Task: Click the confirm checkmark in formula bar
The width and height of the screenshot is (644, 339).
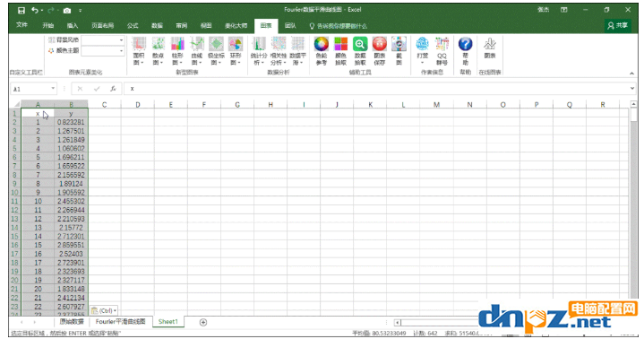Action: pyautogui.click(x=97, y=89)
